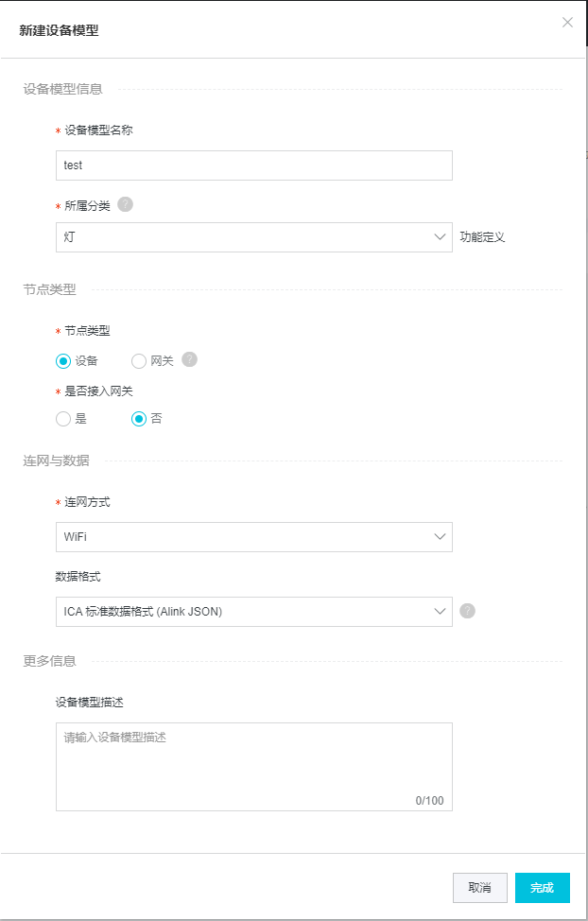The width and height of the screenshot is (588, 921).
Task: Click the 设备模型名称 field containing test
Action: tap(255, 165)
